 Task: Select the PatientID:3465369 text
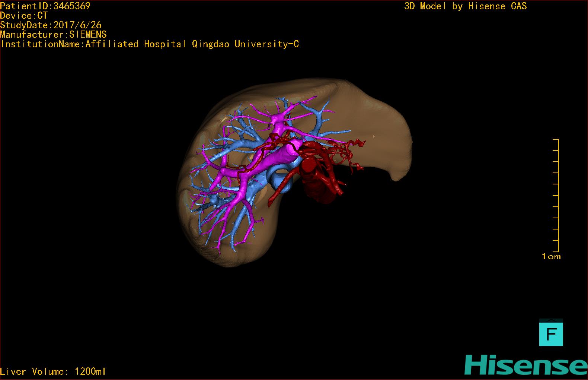45,6
